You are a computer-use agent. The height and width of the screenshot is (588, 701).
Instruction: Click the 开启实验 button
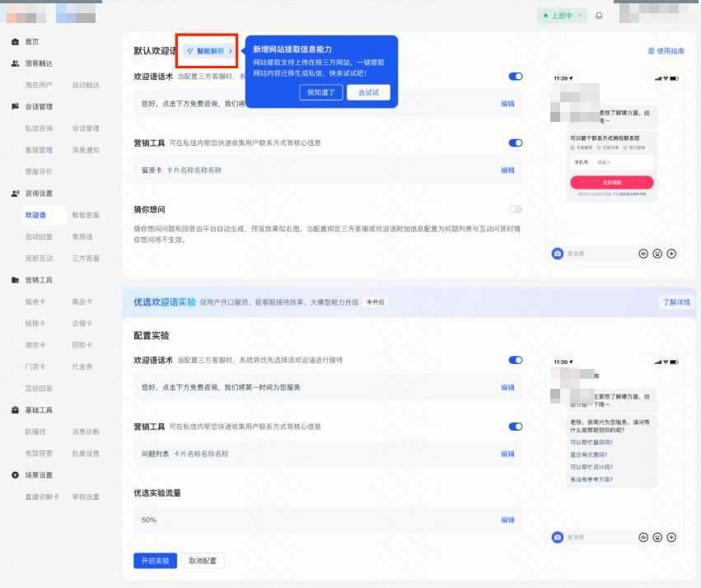tap(155, 560)
